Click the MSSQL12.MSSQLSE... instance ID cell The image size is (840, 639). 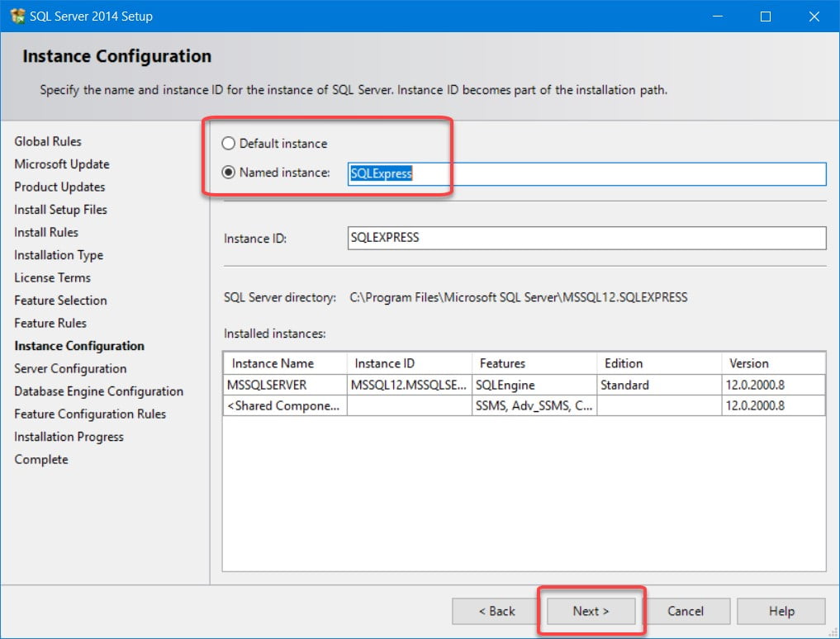pyautogui.click(x=410, y=385)
